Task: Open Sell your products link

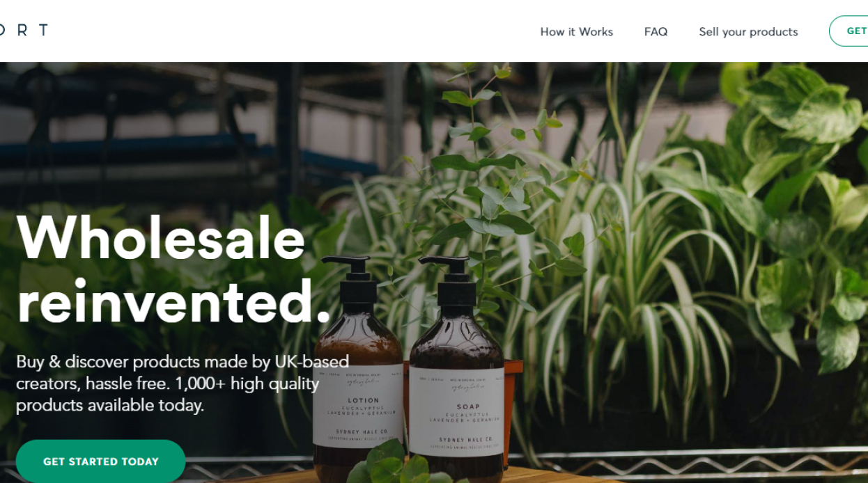Action: pyautogui.click(x=748, y=31)
